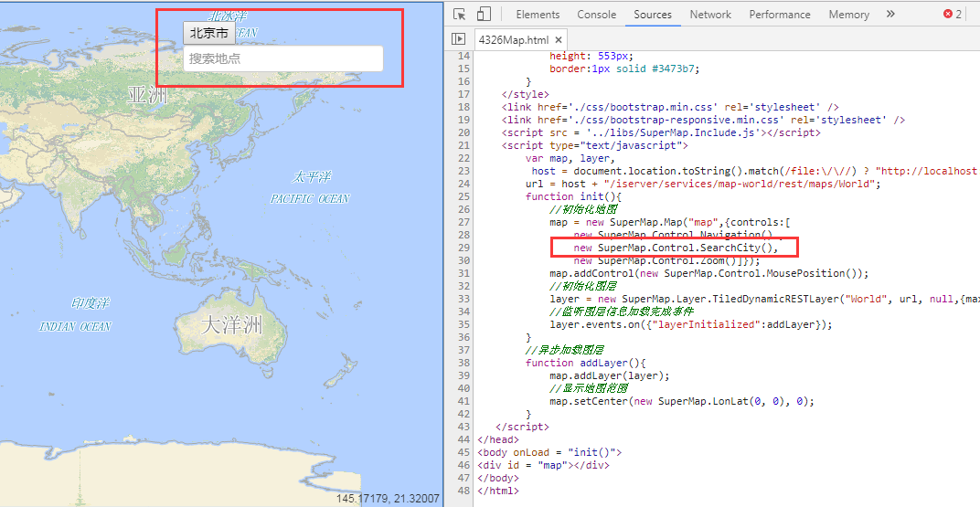
Task: Switch to the Elements tab
Action: coord(538,15)
